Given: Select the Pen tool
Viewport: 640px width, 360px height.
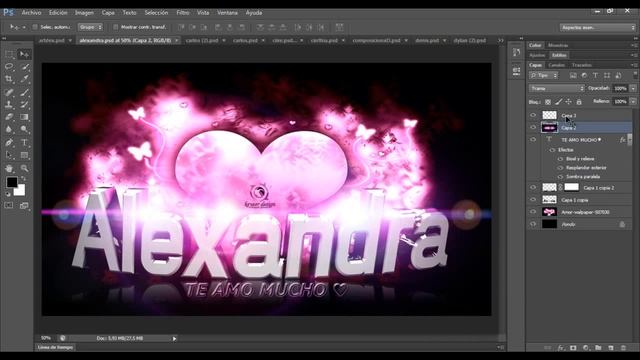Looking at the screenshot, I should click(9, 143).
